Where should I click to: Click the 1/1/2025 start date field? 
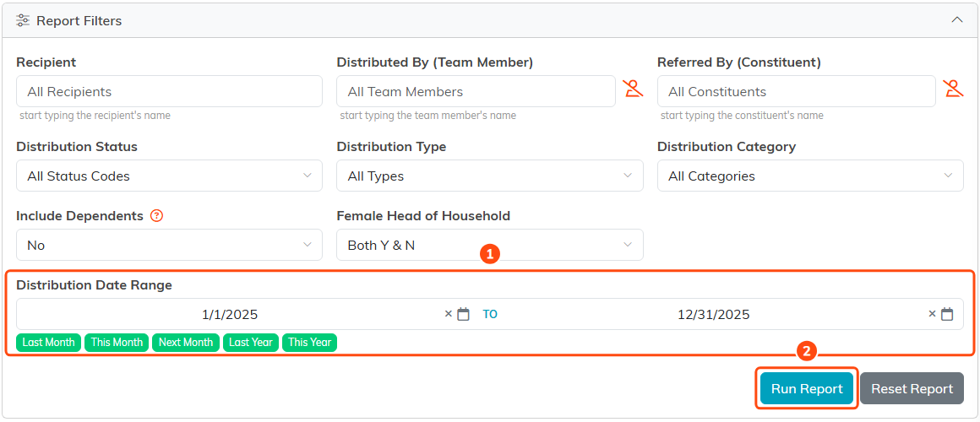230,314
